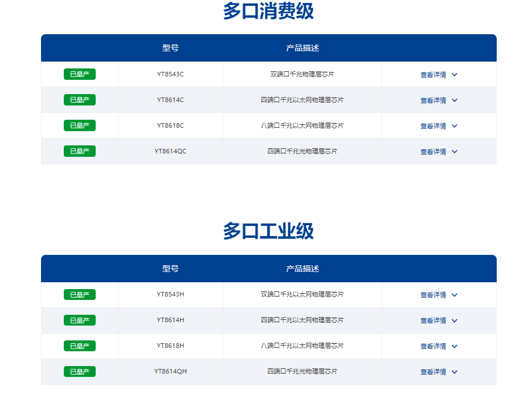Open 查看详情 link for YT8543H
The width and height of the screenshot is (532, 402).
click(433, 295)
